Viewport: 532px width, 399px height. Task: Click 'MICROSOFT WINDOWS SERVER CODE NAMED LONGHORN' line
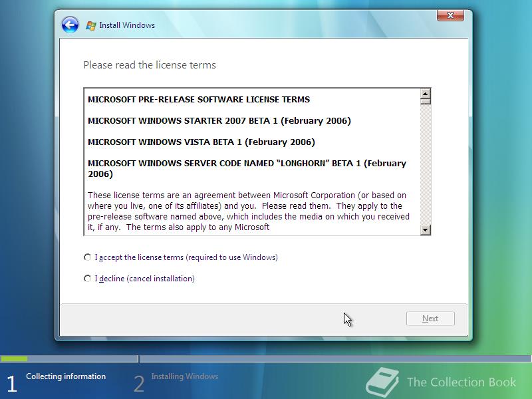click(x=247, y=168)
